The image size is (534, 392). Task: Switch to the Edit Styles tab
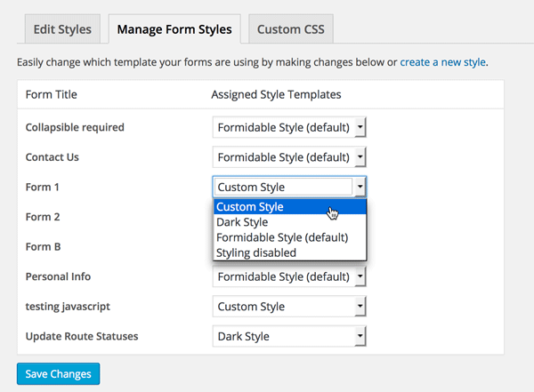[62, 29]
